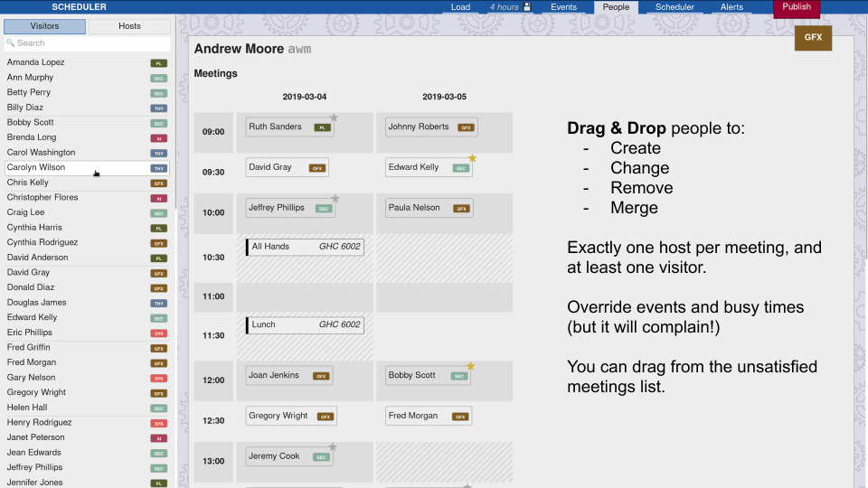Switch to the Visitors list
This screenshot has height=488, width=868.
tap(45, 26)
